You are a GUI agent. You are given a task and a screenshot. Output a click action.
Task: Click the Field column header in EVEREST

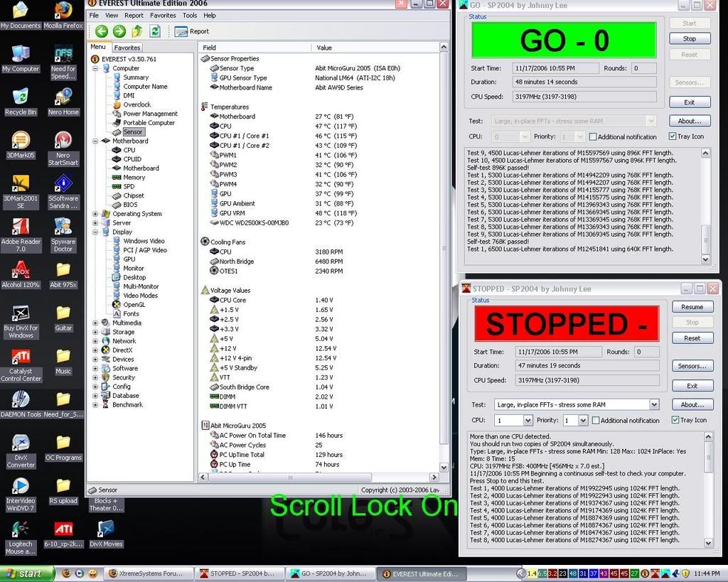pos(255,48)
